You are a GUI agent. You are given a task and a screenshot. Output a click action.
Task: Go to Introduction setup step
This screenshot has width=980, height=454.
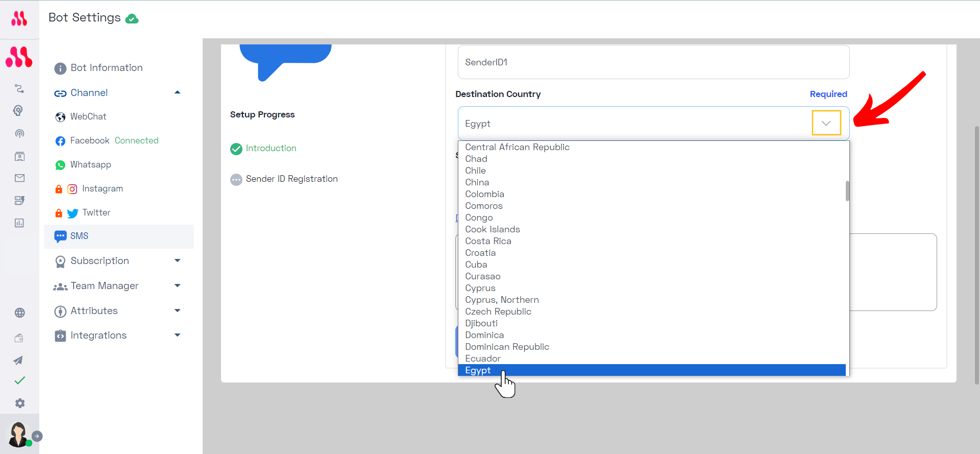tap(271, 148)
